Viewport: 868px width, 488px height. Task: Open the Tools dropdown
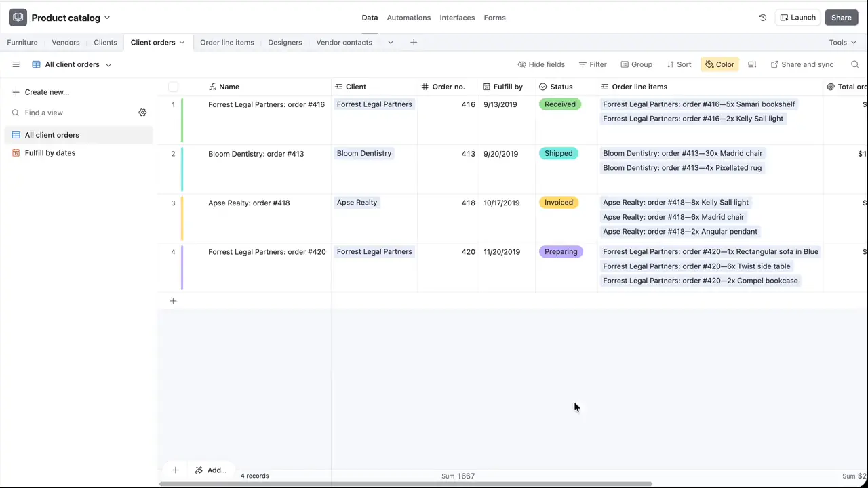pyautogui.click(x=842, y=42)
